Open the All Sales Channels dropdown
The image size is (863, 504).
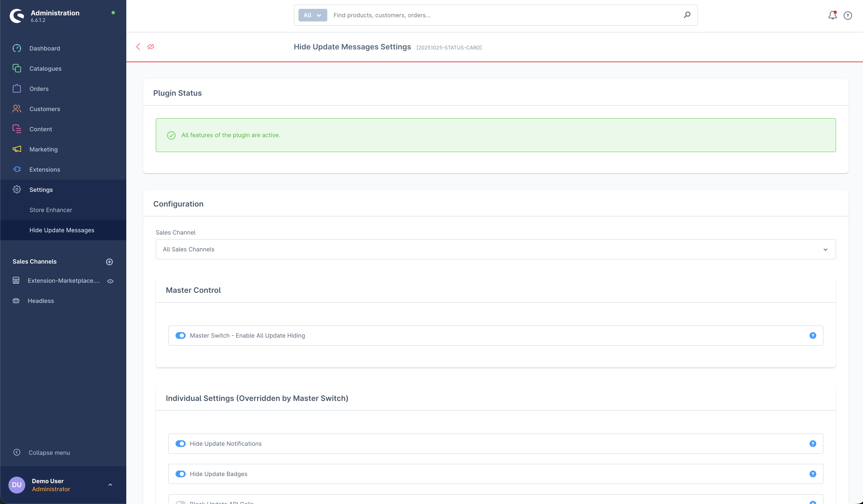[495, 249]
